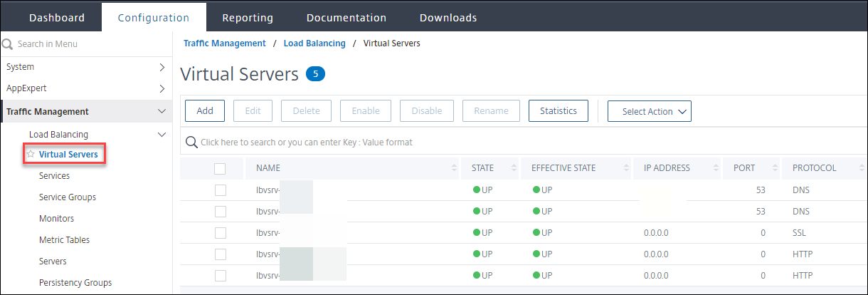
Task: Open the Reporting tab
Action: [248, 18]
